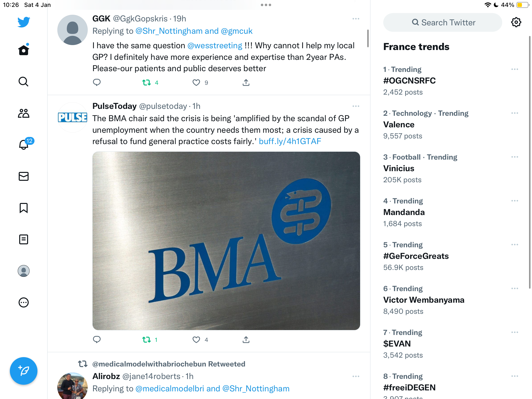Open Lists icon in sidebar
This screenshot has width=532, height=399.
pyautogui.click(x=24, y=239)
